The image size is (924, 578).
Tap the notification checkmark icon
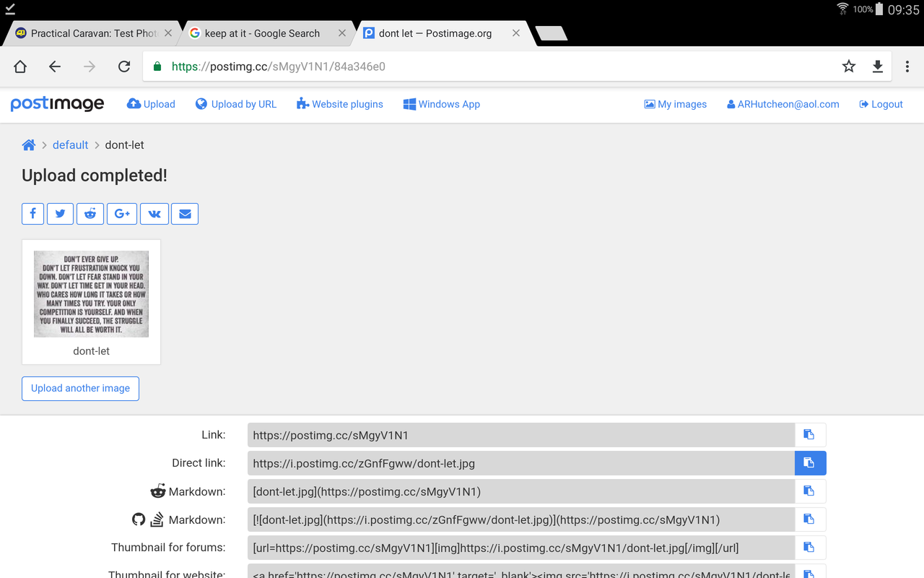tap(10, 9)
